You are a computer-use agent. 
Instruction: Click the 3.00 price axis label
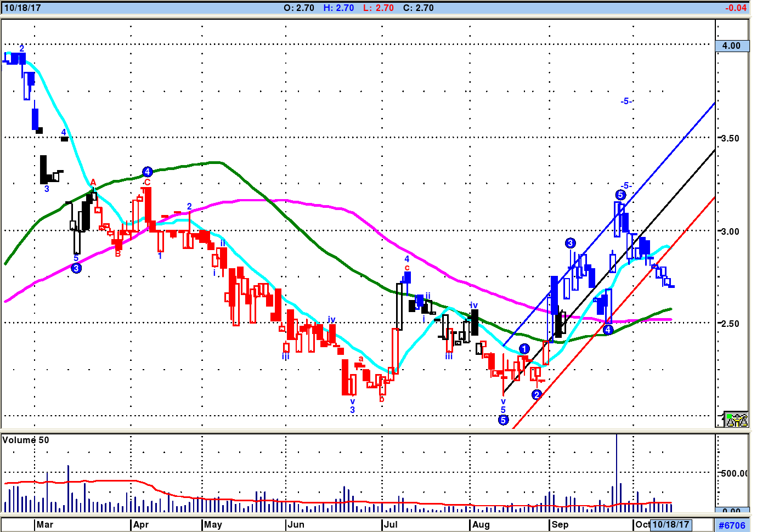730,231
